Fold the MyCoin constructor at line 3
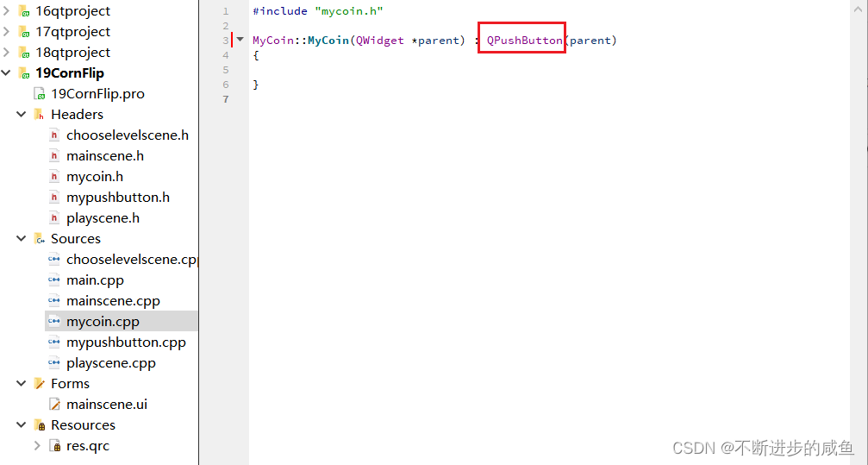868x465 pixels. 240,40
